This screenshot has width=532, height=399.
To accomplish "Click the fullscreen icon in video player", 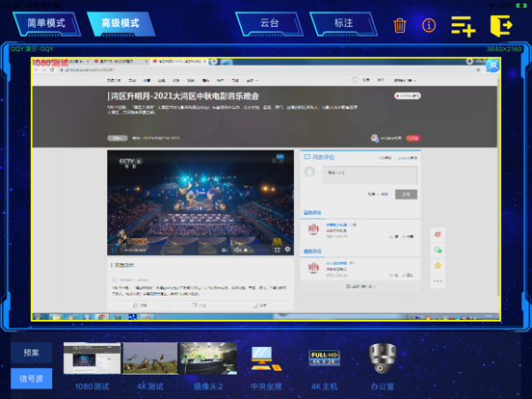I will (277, 250).
